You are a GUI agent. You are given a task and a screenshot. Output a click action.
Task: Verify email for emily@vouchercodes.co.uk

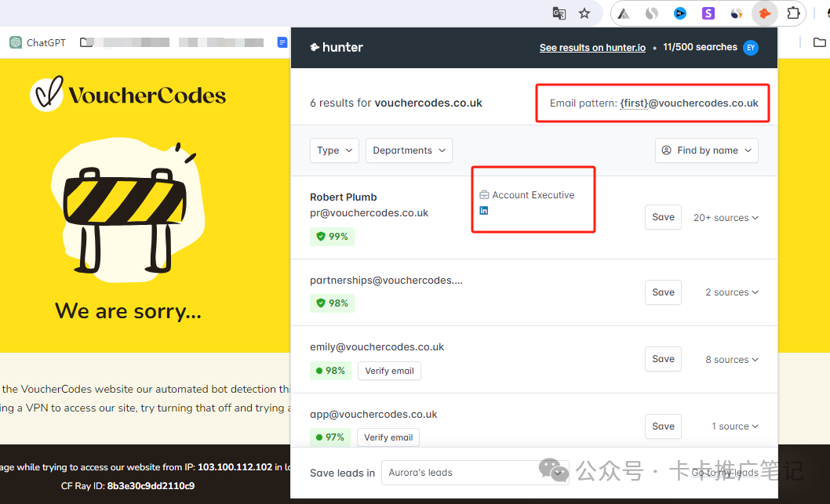[390, 371]
